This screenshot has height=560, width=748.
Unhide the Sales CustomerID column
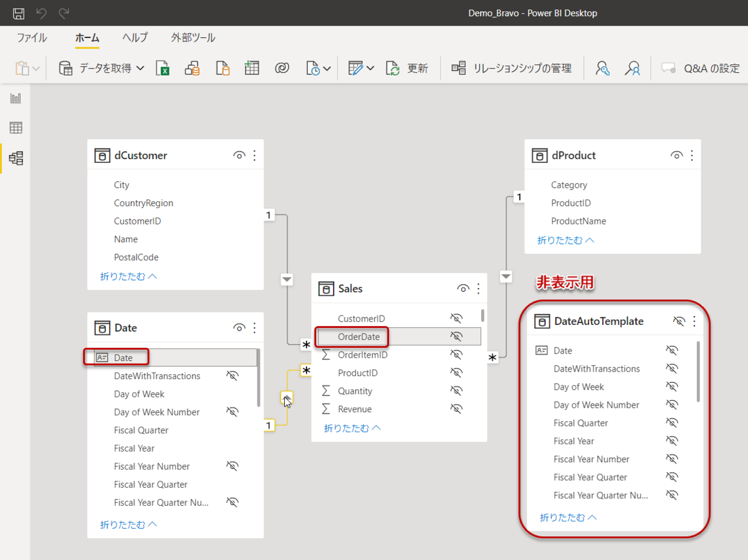coord(456,318)
